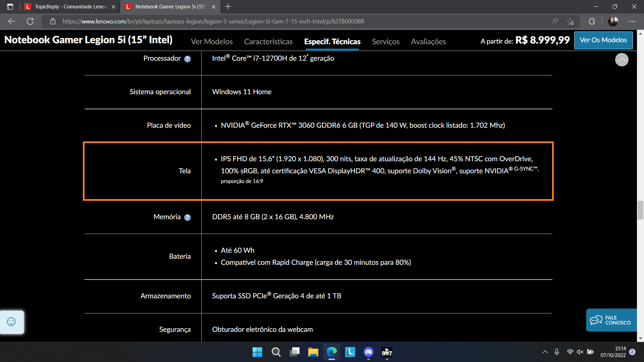Open Task View in taskbar
This screenshot has width=644, height=362.
(294, 352)
